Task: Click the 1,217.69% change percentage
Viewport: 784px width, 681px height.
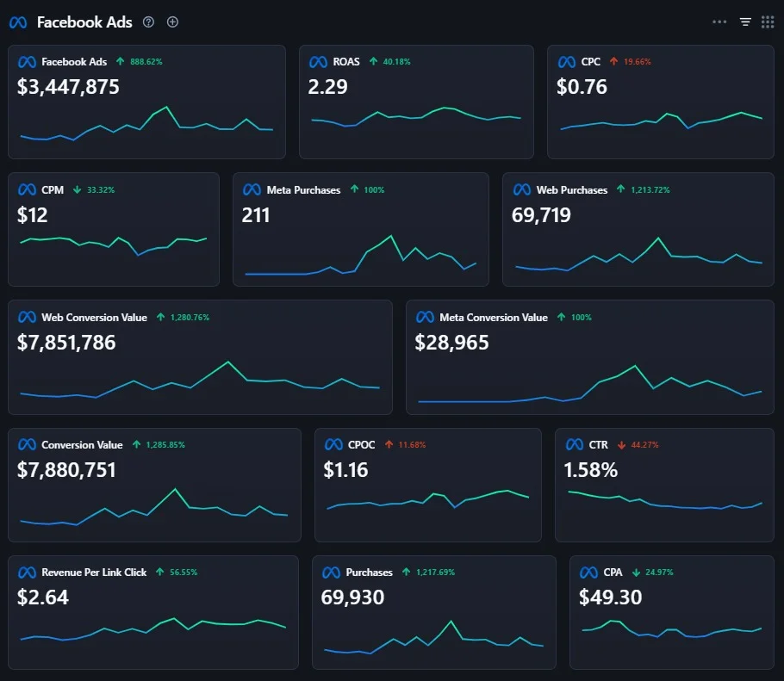Action: (435, 573)
